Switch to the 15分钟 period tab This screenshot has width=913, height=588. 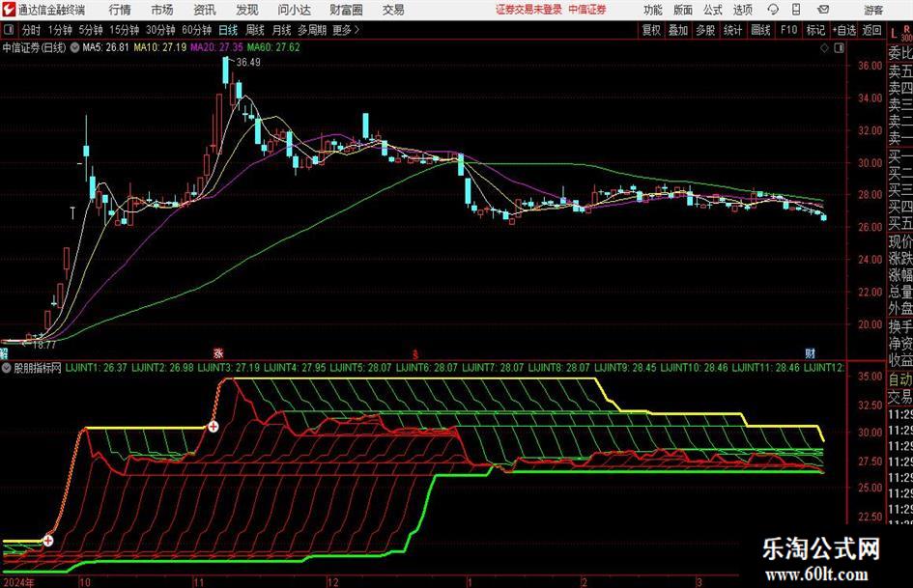tap(124, 30)
